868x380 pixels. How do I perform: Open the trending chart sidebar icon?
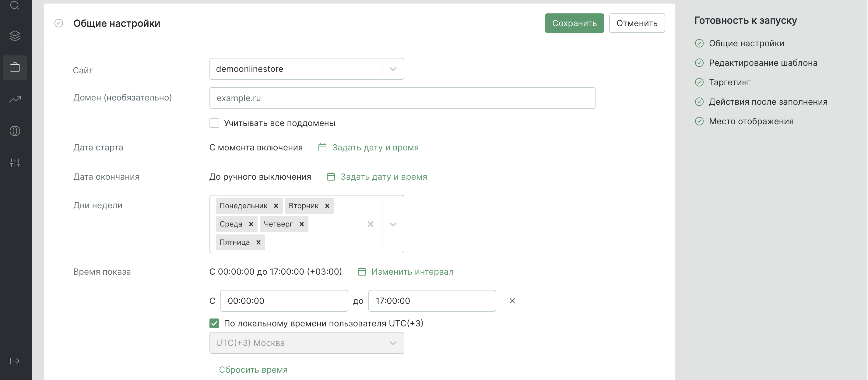[15, 99]
